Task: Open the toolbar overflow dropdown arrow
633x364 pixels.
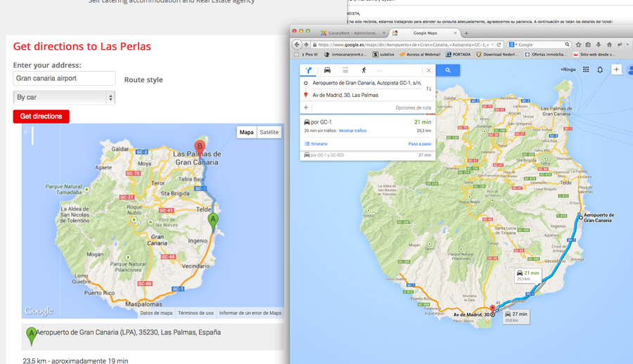Action: [628, 44]
